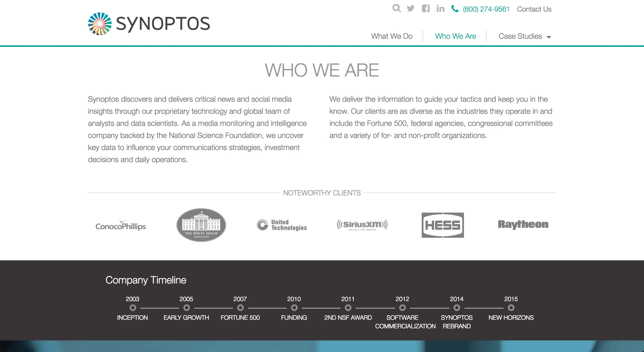Image resolution: width=644 pixels, height=352 pixels.
Task: Open the Contact Us link
Action: pyautogui.click(x=534, y=9)
